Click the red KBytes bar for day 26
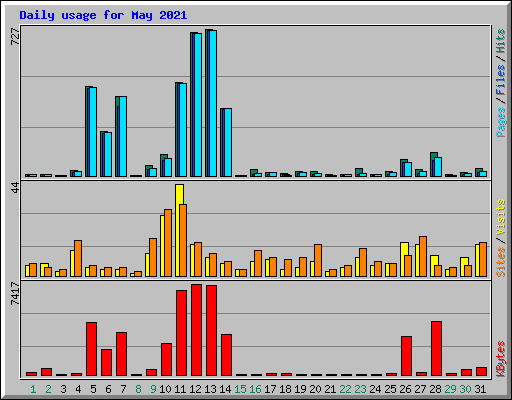Viewport: 512px width, 400px height. (x=406, y=356)
